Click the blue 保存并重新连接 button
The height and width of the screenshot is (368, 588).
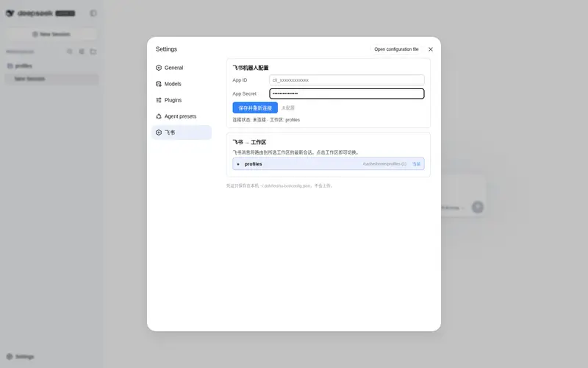[x=255, y=107]
